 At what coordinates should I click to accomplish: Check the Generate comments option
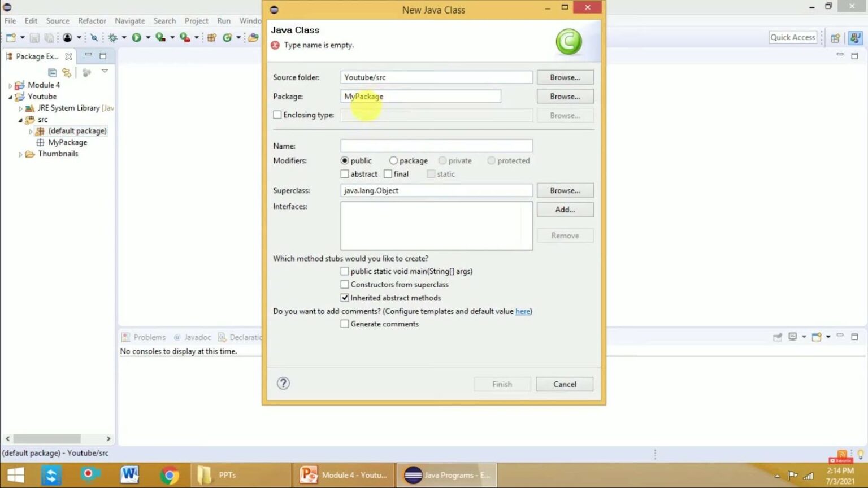[x=345, y=324]
